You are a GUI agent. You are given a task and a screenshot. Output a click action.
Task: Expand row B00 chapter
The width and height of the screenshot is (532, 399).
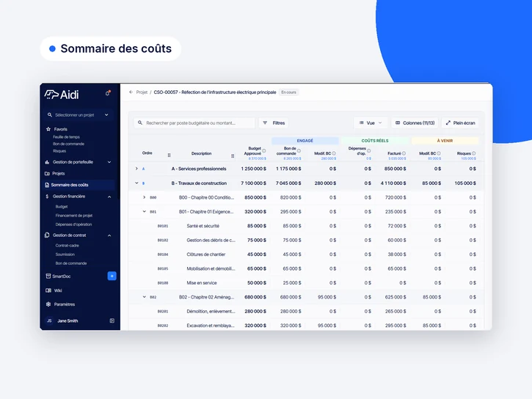(144, 197)
